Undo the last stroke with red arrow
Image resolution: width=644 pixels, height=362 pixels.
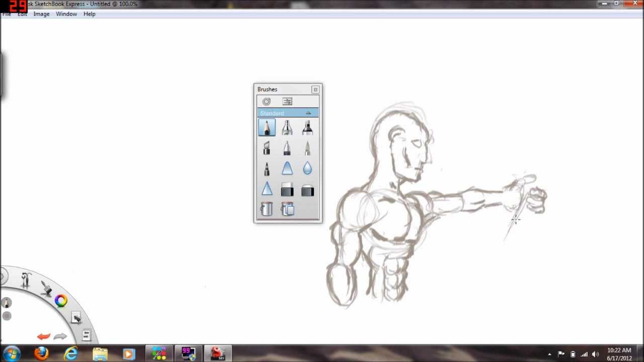(x=44, y=336)
